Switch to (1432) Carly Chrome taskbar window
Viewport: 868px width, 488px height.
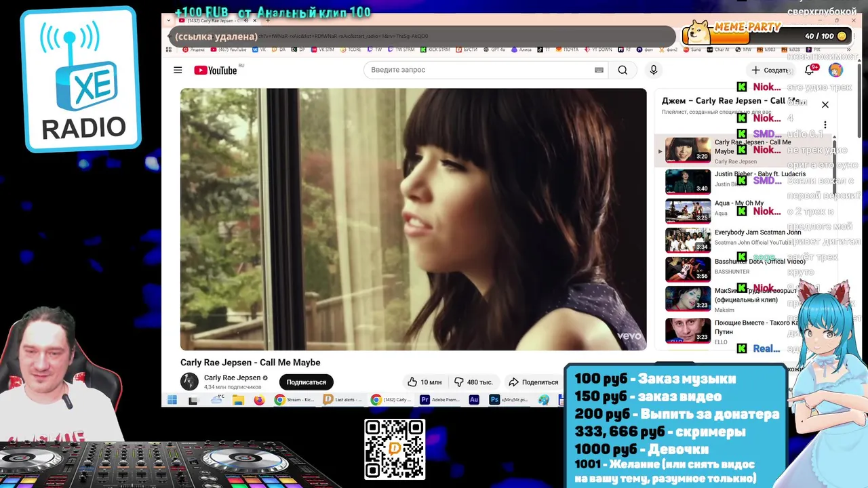click(x=391, y=400)
